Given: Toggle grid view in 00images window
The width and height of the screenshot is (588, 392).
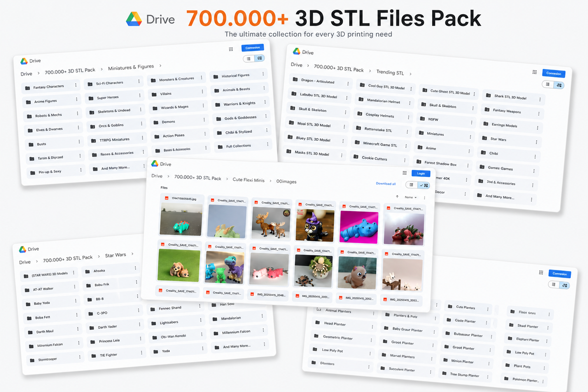Looking at the screenshot, I should coord(424,185).
